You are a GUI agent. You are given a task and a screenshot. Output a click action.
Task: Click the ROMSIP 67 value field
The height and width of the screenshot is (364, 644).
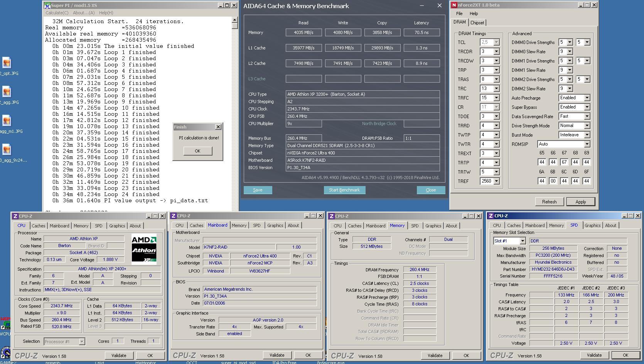tap(564, 162)
